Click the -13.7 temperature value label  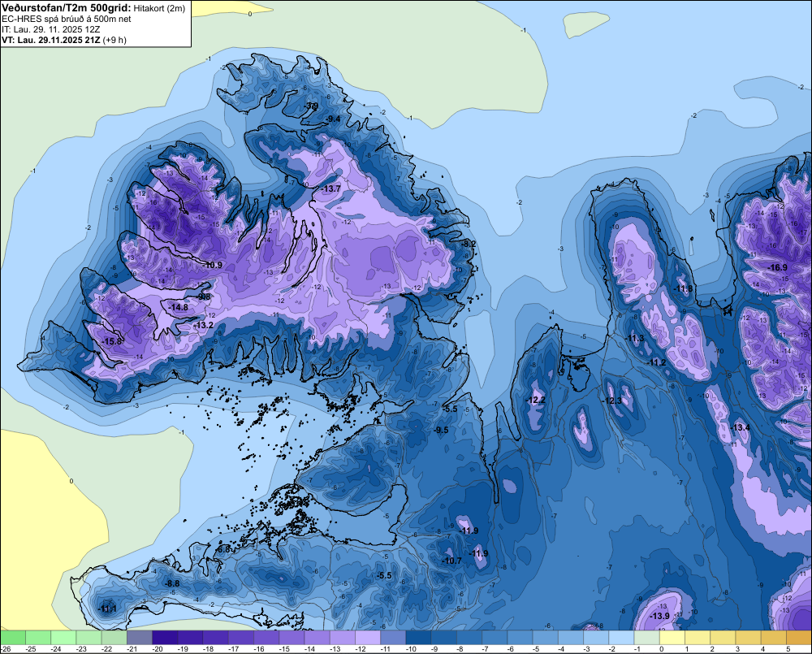(331, 188)
